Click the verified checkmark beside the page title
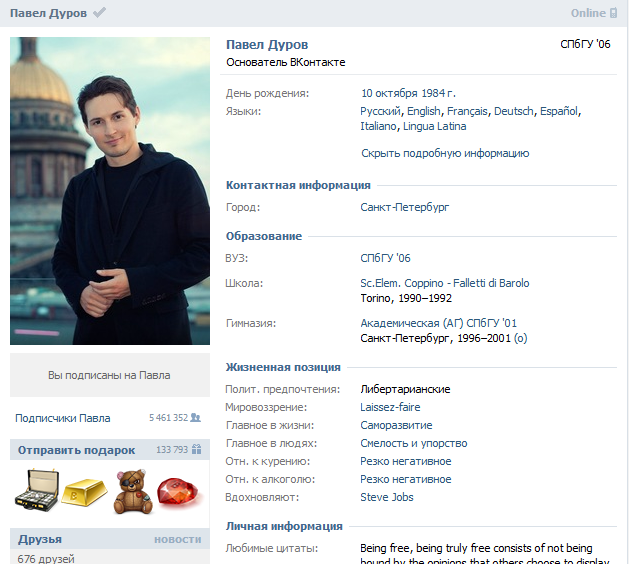This screenshot has height=564, width=630. (100, 13)
